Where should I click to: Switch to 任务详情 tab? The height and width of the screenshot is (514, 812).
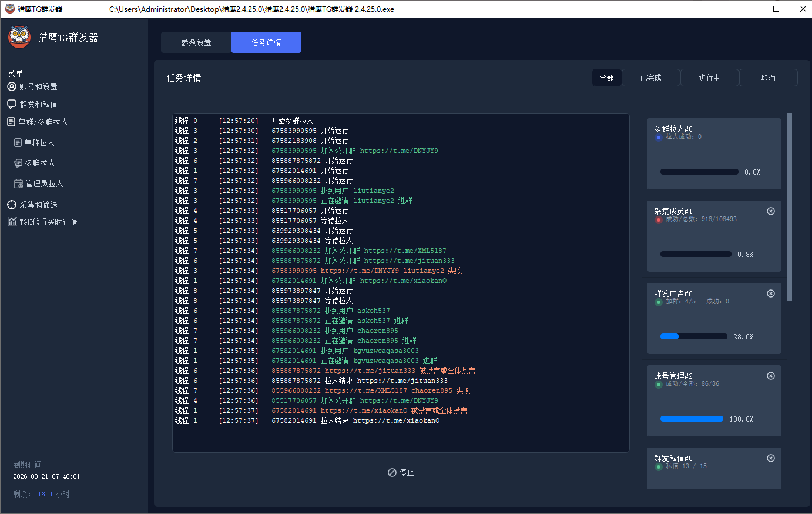coord(266,42)
